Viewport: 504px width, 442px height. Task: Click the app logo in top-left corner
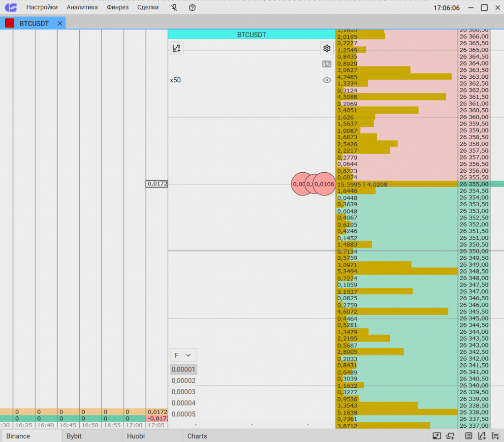[x=10, y=7]
